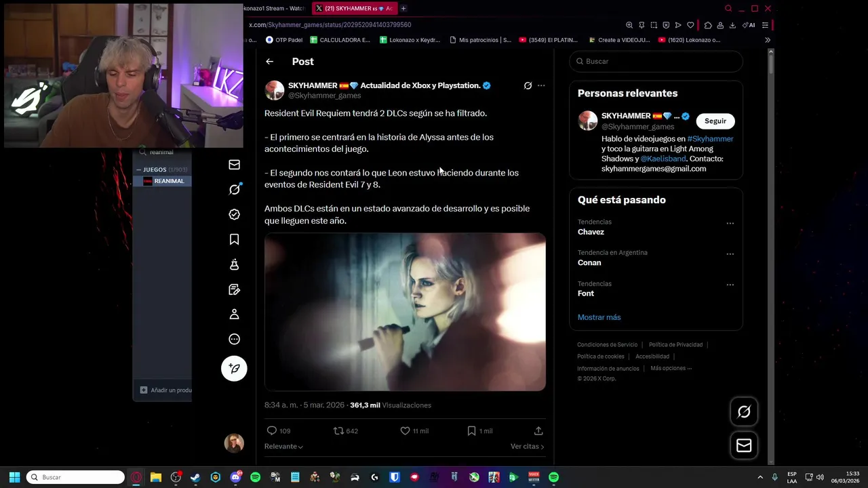The width and height of the screenshot is (868, 488).
Task: Expand Más opciones in footer
Action: point(671,369)
